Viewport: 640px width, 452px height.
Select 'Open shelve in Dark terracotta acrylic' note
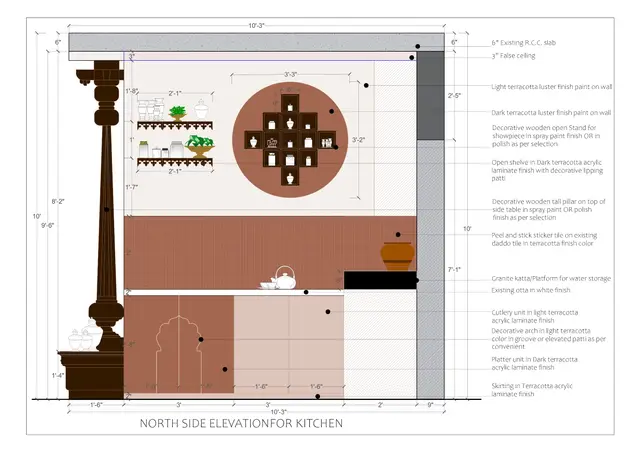pos(547,170)
